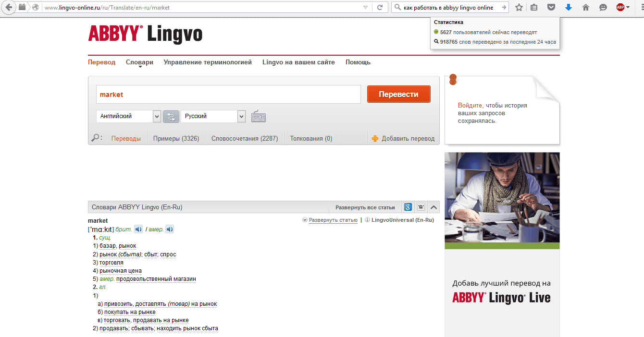Bookmark this page with the star icon
This screenshot has height=337, width=644.
tap(519, 7)
